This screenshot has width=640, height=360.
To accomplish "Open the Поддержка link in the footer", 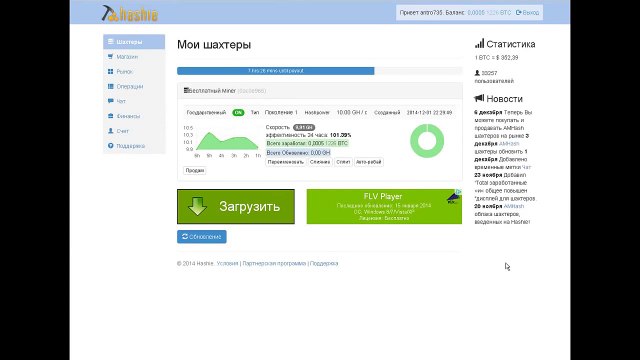I will [x=324, y=264].
